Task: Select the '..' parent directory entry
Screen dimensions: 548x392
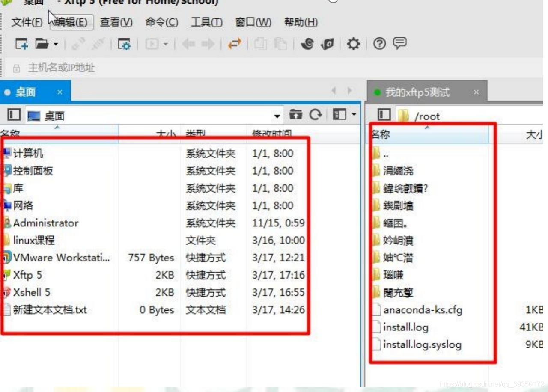Action: [x=386, y=154]
